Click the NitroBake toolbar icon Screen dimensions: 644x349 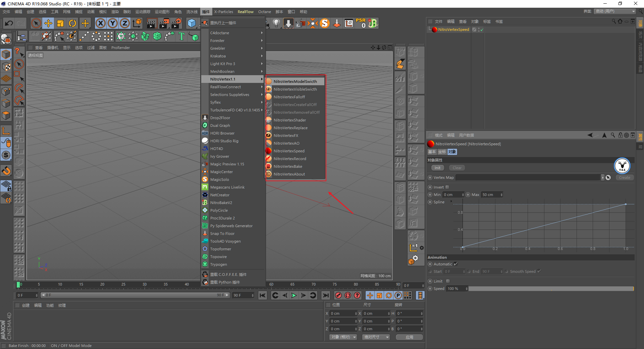373,23
